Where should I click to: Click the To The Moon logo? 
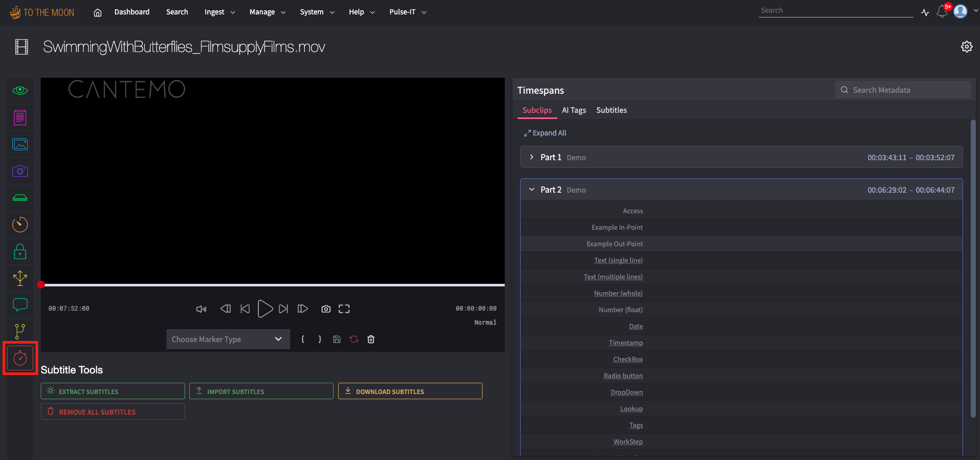pyautogui.click(x=42, y=12)
